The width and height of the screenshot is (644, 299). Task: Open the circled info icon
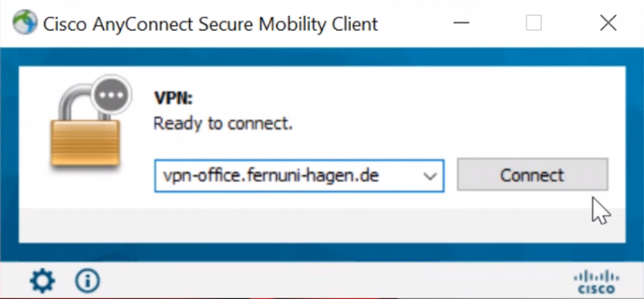tap(88, 281)
